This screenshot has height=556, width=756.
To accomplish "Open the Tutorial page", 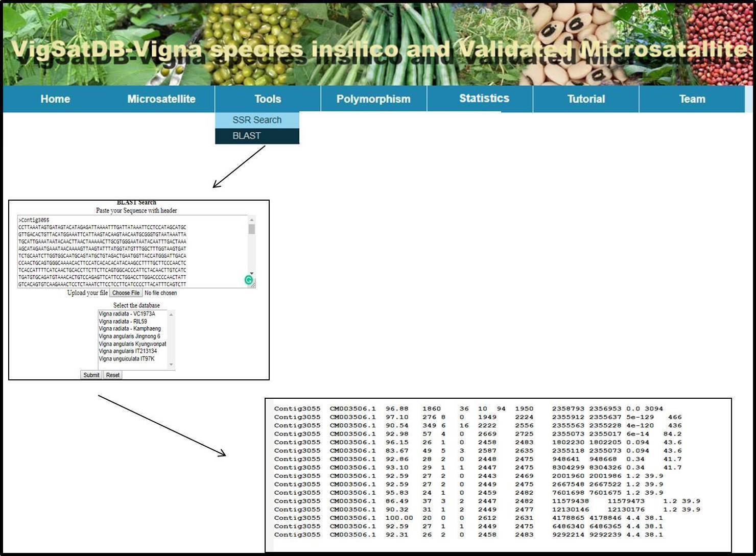I will click(586, 99).
